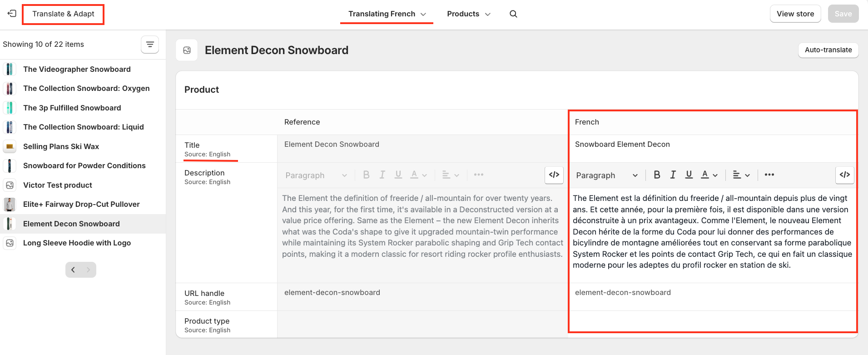Click Videographer Snowboard thumbnail

10,69
